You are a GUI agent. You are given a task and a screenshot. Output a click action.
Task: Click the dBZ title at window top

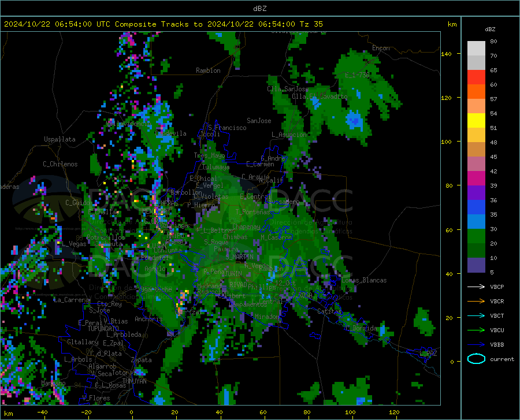click(x=259, y=9)
